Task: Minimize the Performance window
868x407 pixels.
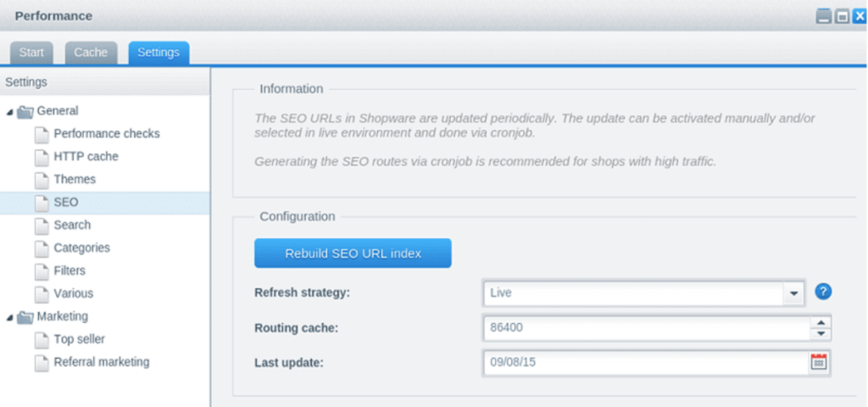Action: pos(824,16)
